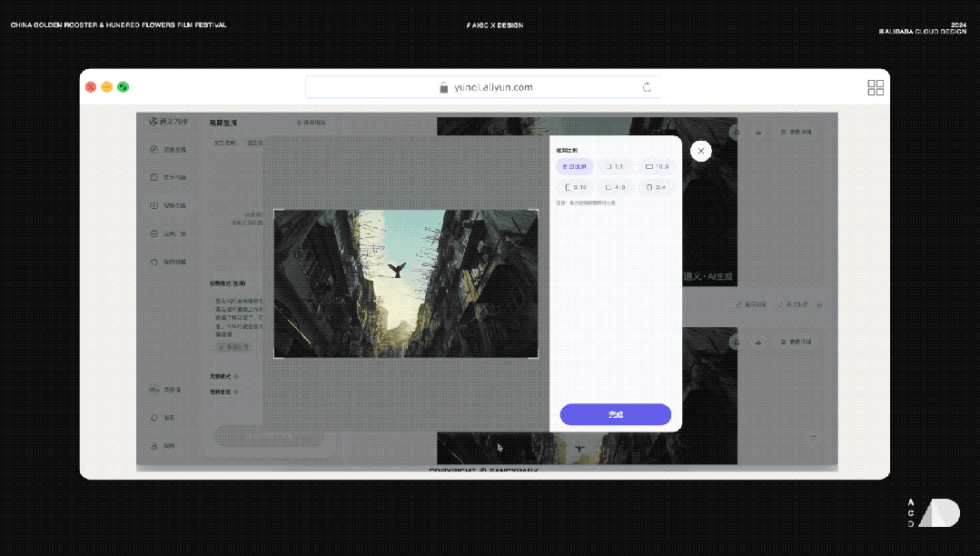Click the star icon on the second result video

click(x=737, y=343)
